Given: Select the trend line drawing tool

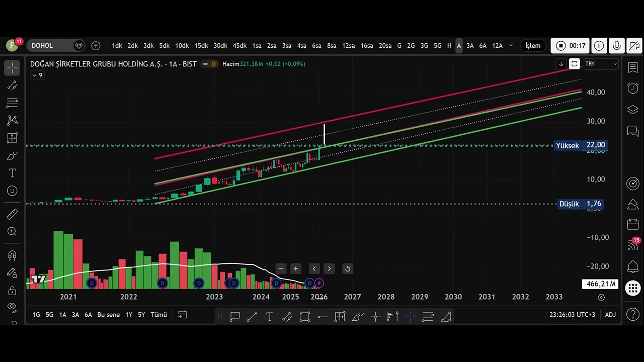Looking at the screenshot, I should click(x=12, y=85).
